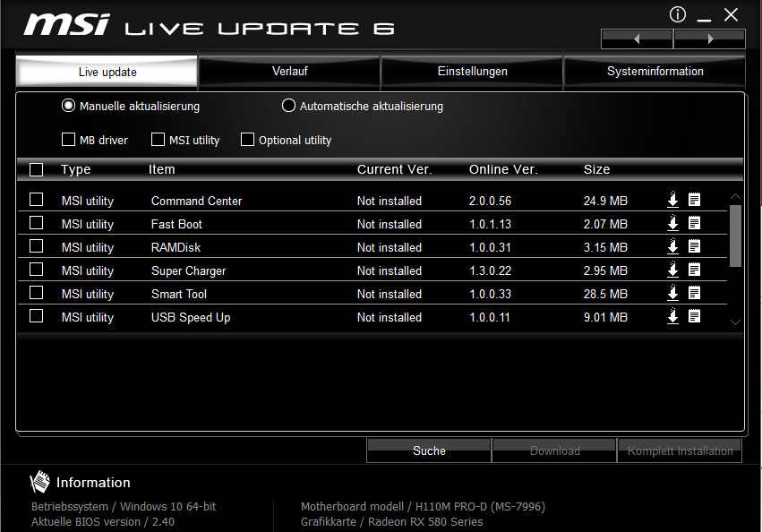Click the Size column header
The image size is (762, 532).
coord(596,169)
